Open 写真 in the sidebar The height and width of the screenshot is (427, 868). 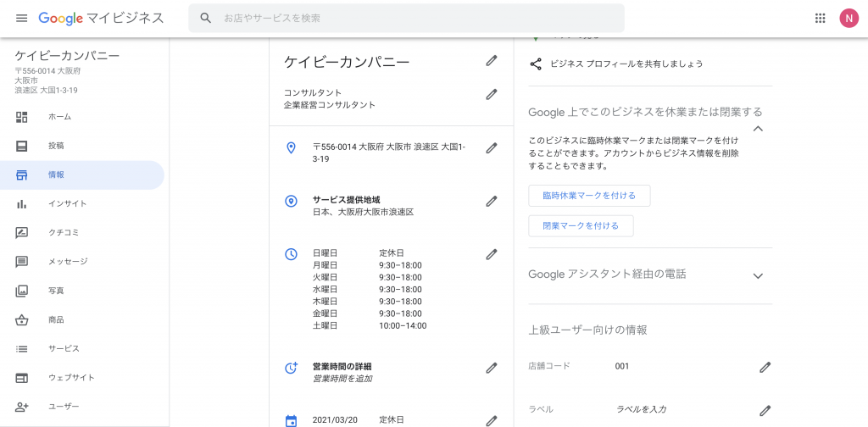pyautogui.click(x=82, y=291)
